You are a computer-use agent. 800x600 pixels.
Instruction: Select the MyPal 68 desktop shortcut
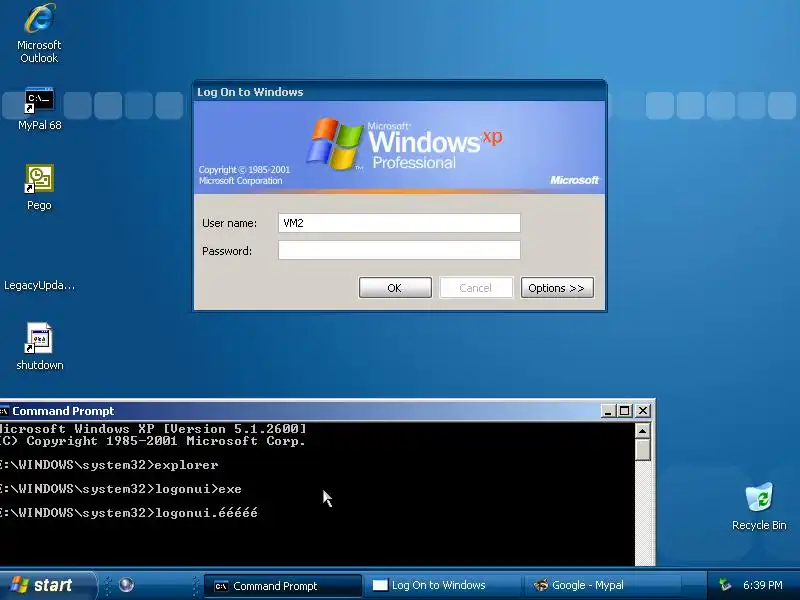click(x=39, y=109)
